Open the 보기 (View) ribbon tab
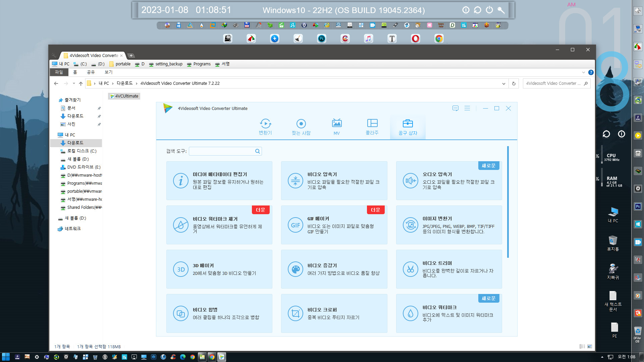644x362 pixels. tap(109, 72)
